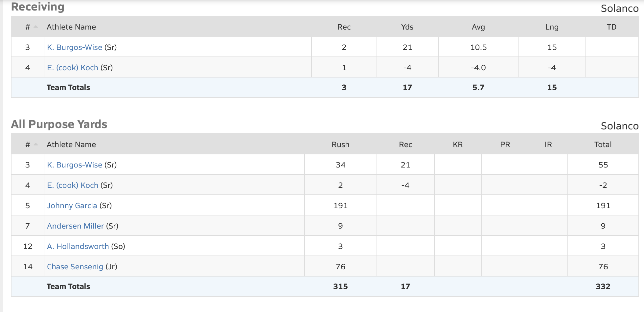The height and width of the screenshot is (312, 644).
Task: Sort All Purpose Yards by Rush column
Action: [340, 145]
